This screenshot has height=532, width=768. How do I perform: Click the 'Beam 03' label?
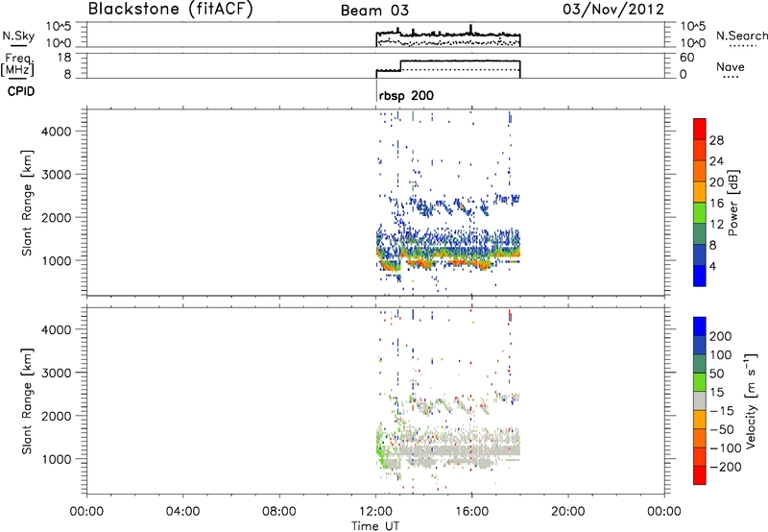374,11
